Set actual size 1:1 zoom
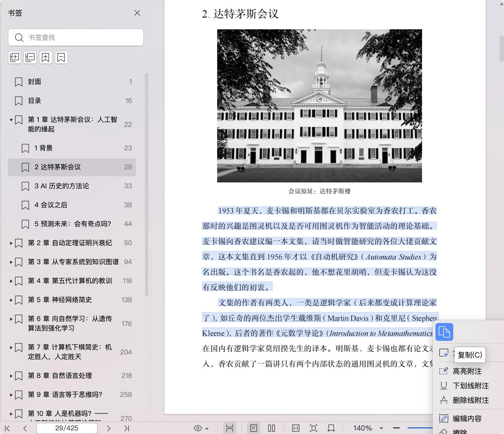This screenshot has height=434, width=504. click(296, 428)
